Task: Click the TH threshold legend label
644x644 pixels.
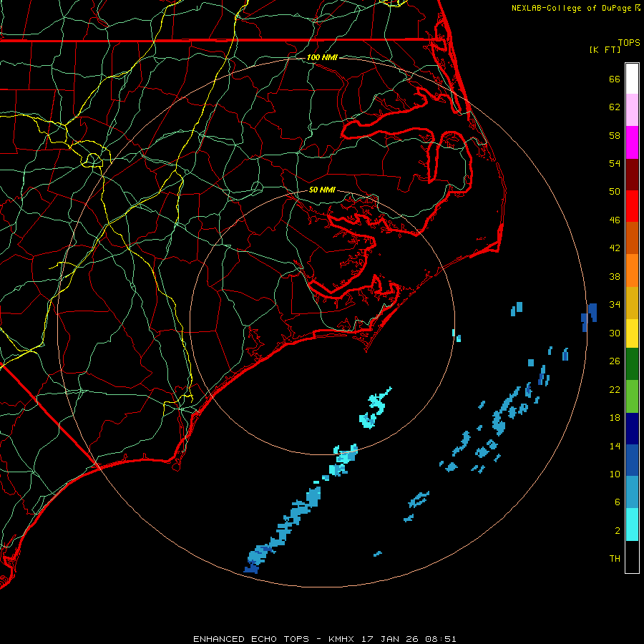Action: 615,559
